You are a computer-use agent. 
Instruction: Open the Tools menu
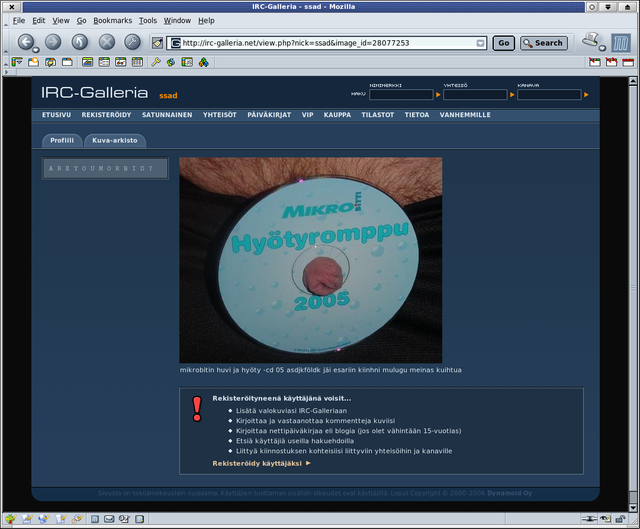pyautogui.click(x=147, y=20)
